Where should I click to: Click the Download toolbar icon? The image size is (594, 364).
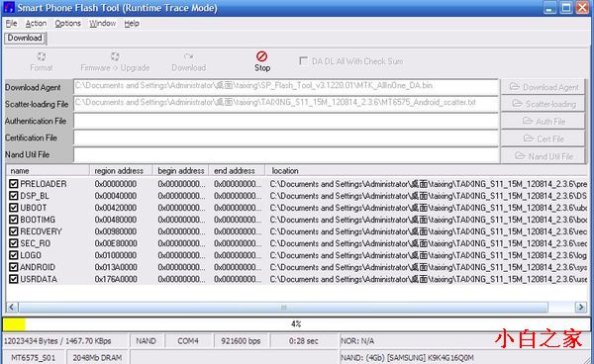[x=188, y=56]
